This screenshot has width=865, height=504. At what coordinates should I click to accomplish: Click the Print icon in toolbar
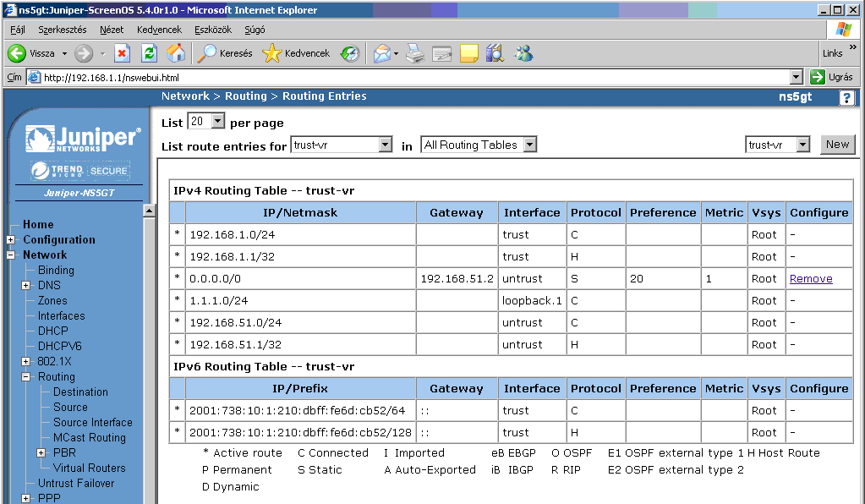click(x=414, y=53)
